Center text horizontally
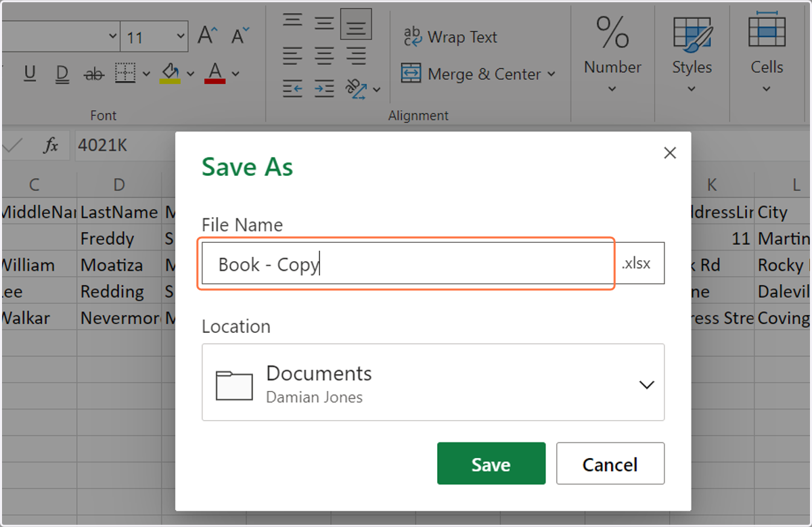The width and height of the screenshot is (812, 527). 324,55
